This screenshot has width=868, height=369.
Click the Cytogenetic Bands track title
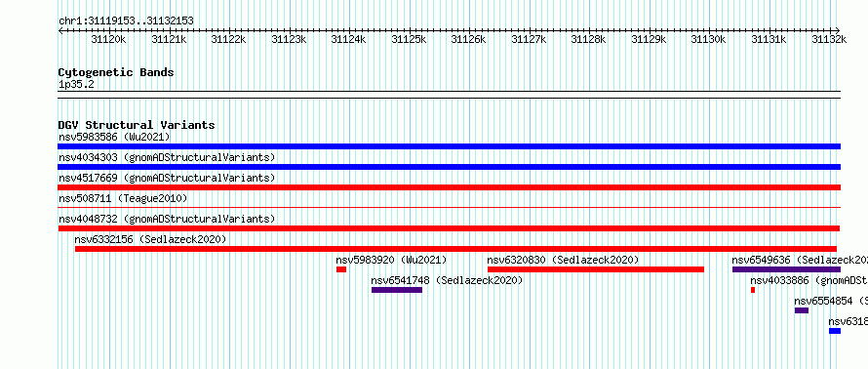point(116,72)
